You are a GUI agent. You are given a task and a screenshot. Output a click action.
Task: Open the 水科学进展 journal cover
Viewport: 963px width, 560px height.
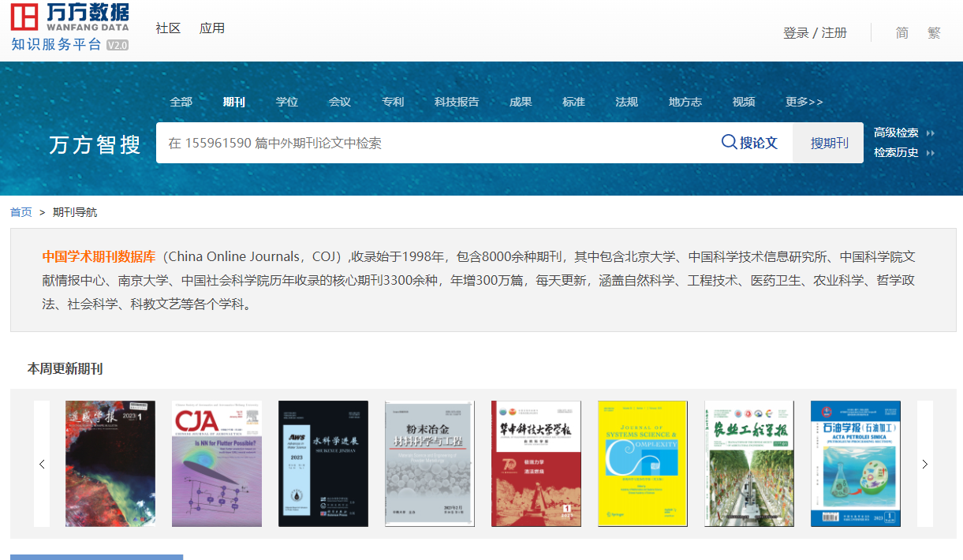[323, 464]
